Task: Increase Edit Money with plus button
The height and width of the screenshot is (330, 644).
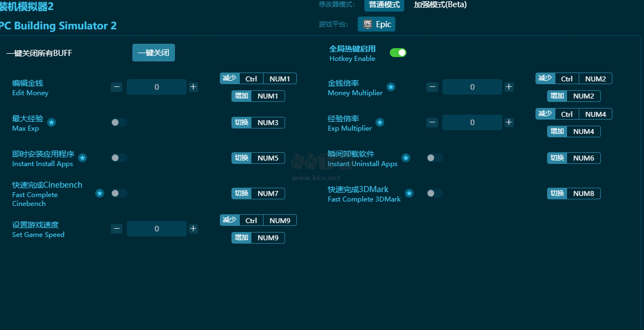Action: (193, 87)
